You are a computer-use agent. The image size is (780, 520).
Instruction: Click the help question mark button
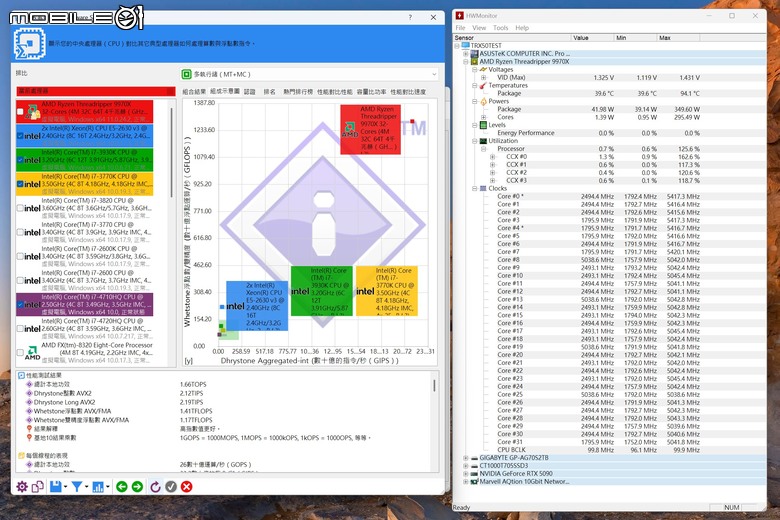pos(410,17)
